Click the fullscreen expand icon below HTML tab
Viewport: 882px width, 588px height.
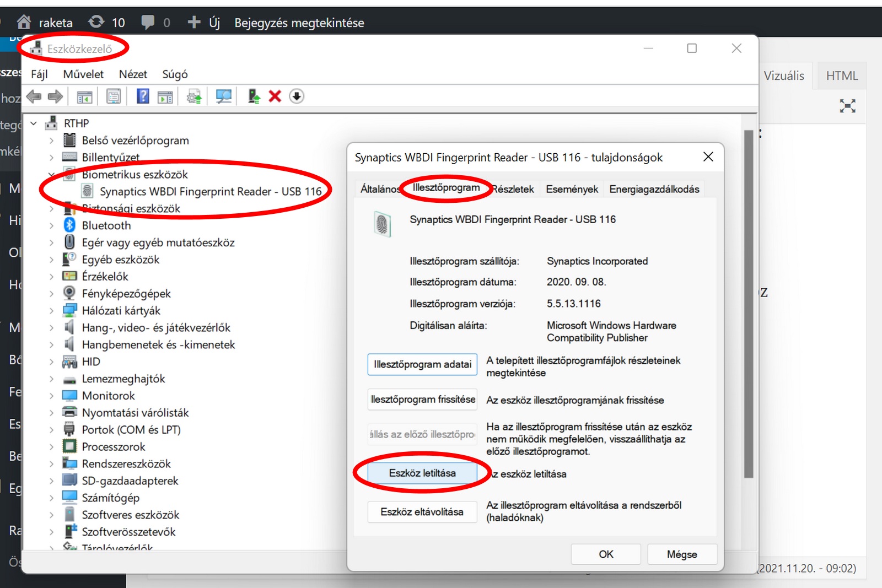tap(847, 106)
